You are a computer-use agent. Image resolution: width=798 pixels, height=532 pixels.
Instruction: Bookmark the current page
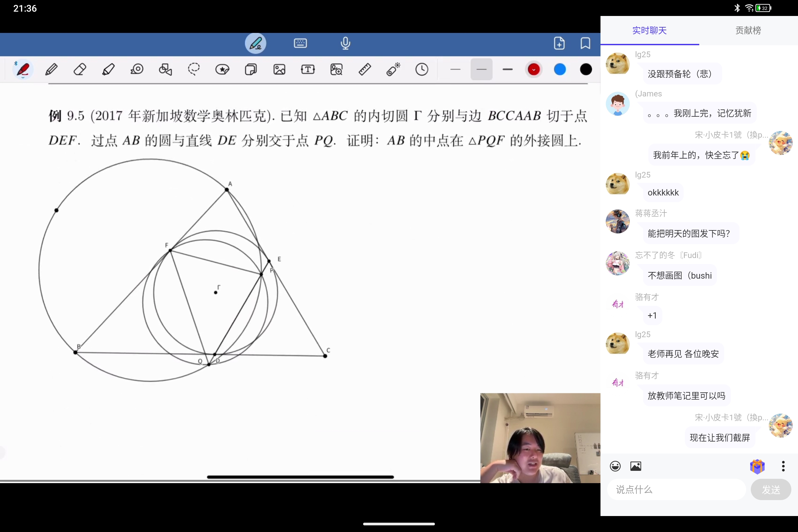tap(585, 44)
